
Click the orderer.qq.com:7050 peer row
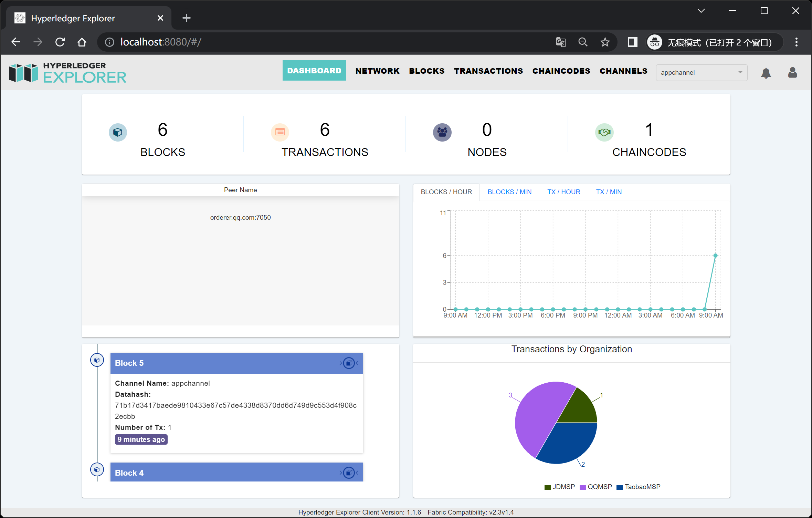(x=240, y=217)
